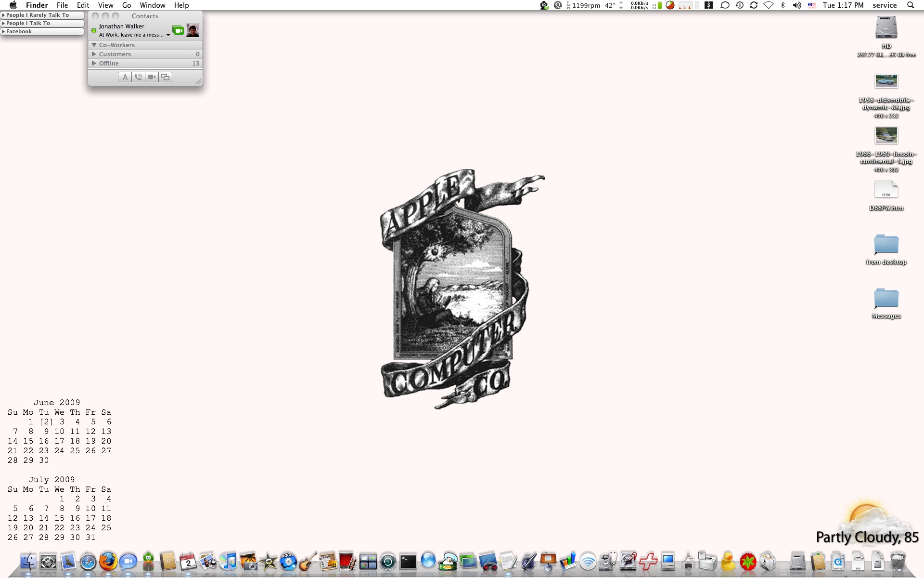Open Numbers chart icon in Dock

568,562
